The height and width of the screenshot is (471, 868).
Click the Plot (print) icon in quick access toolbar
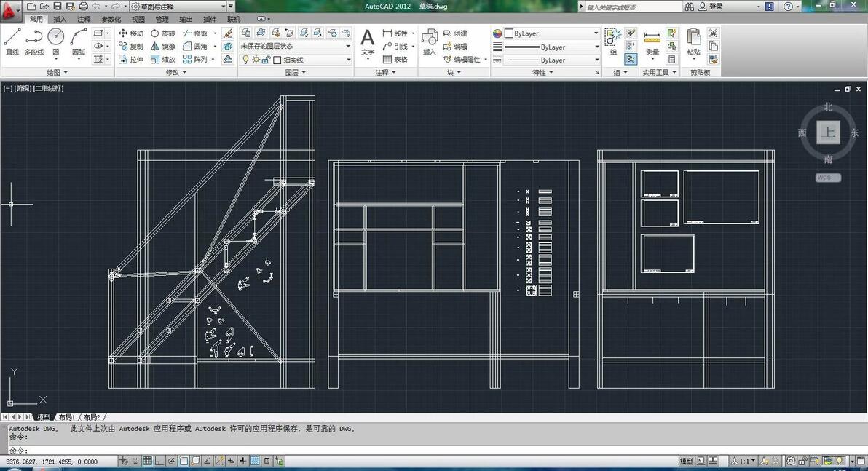tap(83, 7)
